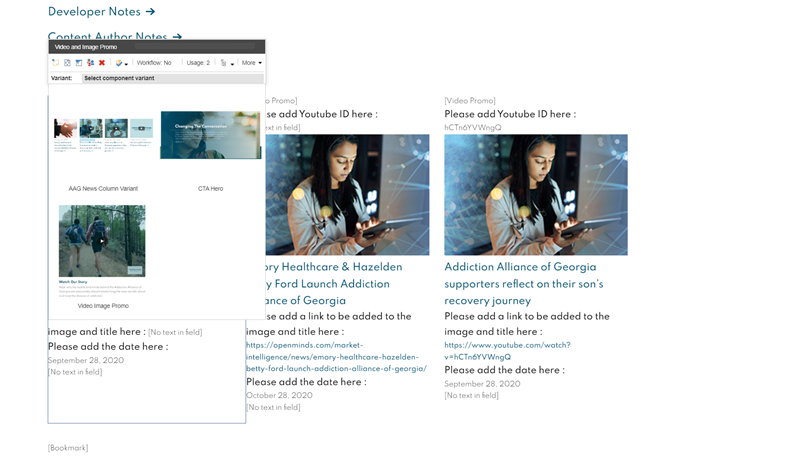Click [No text in field] below October date
800x464 pixels.
[x=273, y=407]
